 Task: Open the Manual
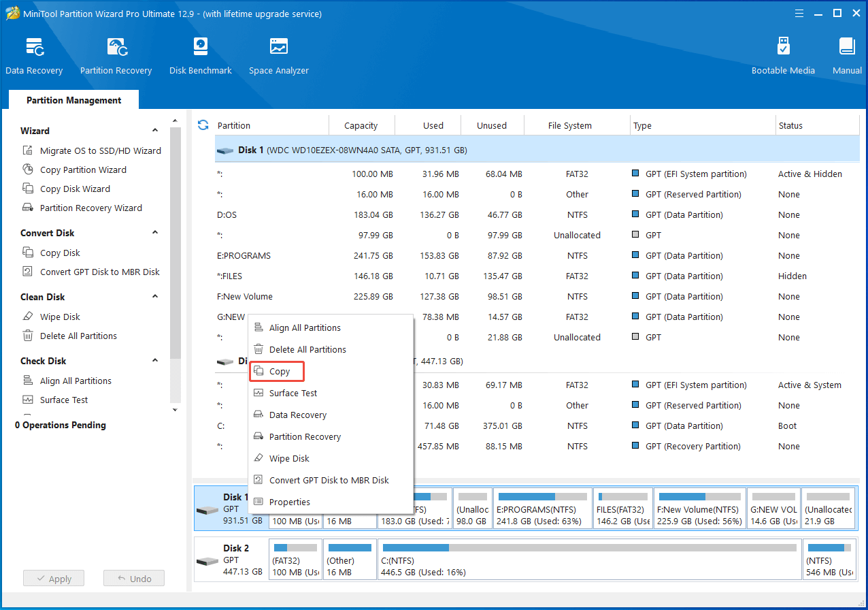click(x=847, y=56)
